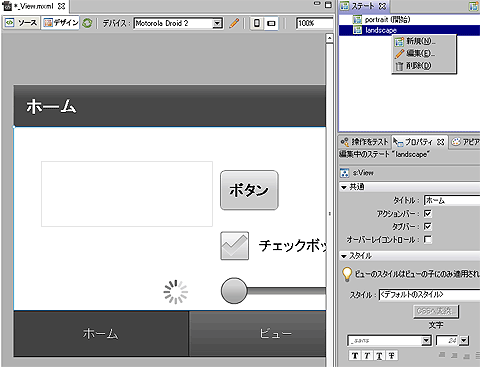
Task: Switch to the デザイン (Design) view button
Action: [61, 23]
